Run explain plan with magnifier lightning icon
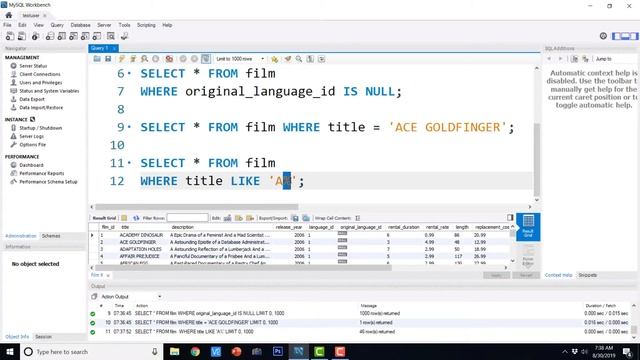Image resolution: width=640 pixels, height=360 pixels. click(x=144, y=59)
